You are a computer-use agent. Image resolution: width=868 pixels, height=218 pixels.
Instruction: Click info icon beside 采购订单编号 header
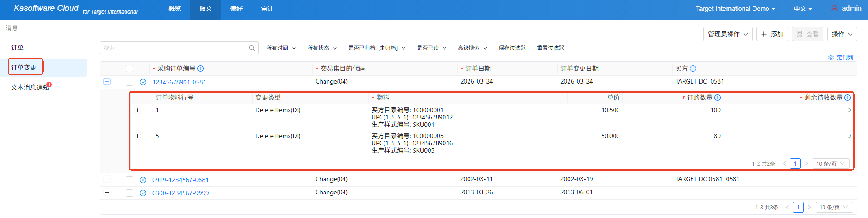pyautogui.click(x=200, y=69)
